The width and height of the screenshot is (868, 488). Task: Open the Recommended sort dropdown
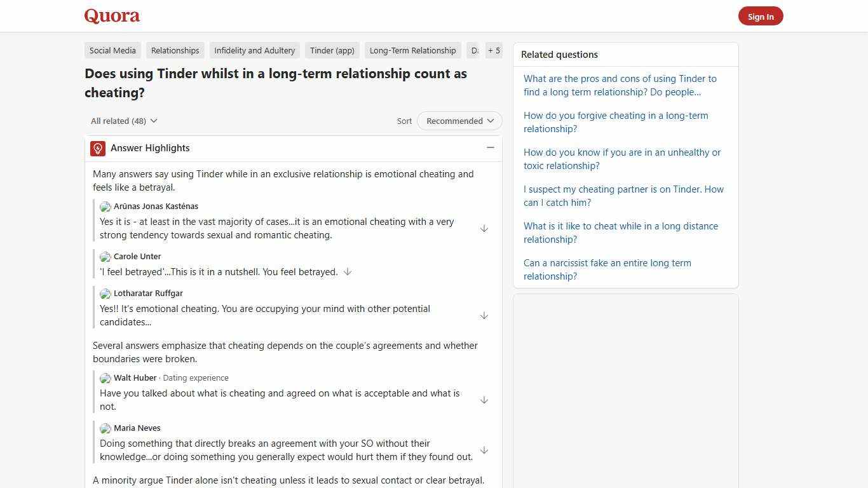tap(459, 121)
